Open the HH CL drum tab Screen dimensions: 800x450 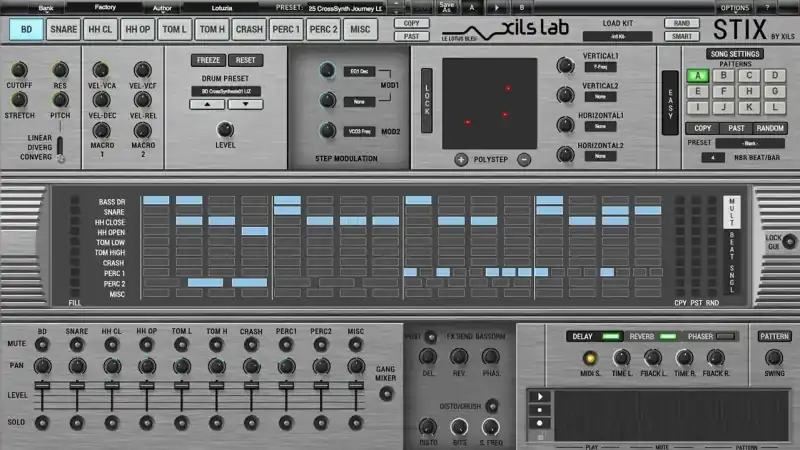(100, 29)
